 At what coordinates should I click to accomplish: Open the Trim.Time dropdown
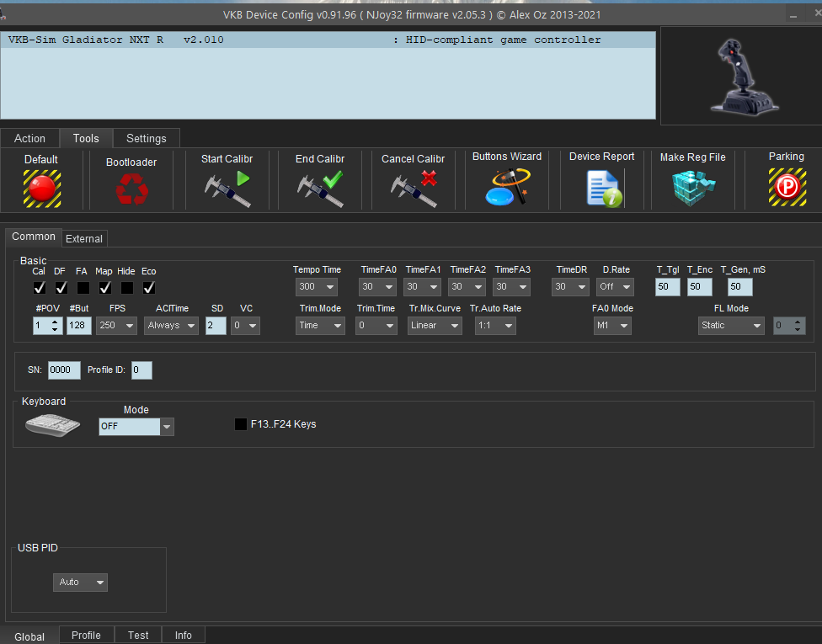coord(376,326)
